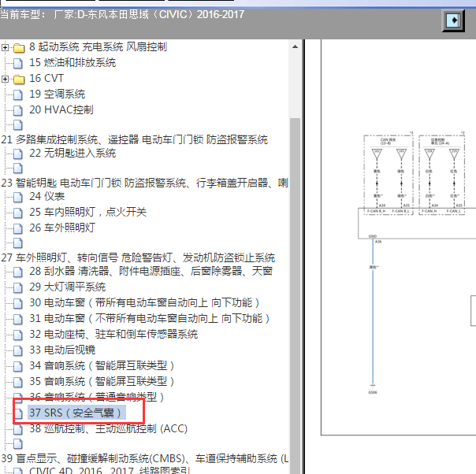Open 20 HVAC控制 diagram
The image size is (476, 474).
pyautogui.click(x=61, y=110)
